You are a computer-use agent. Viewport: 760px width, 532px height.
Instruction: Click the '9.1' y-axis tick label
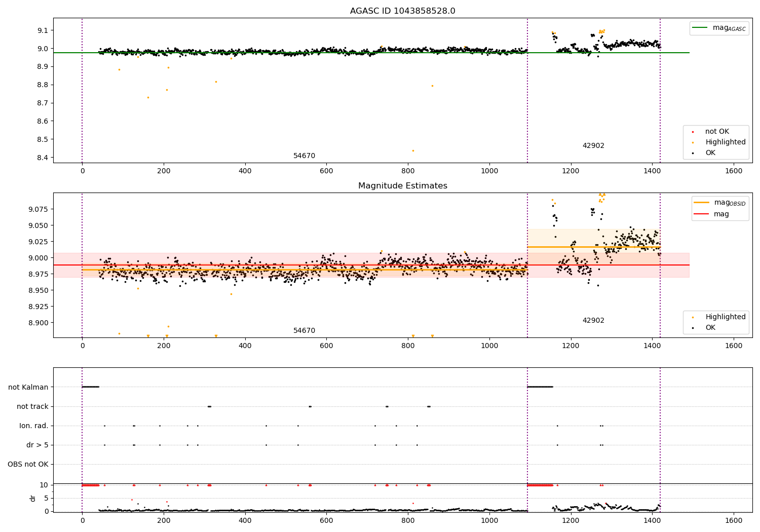pyautogui.click(x=43, y=30)
